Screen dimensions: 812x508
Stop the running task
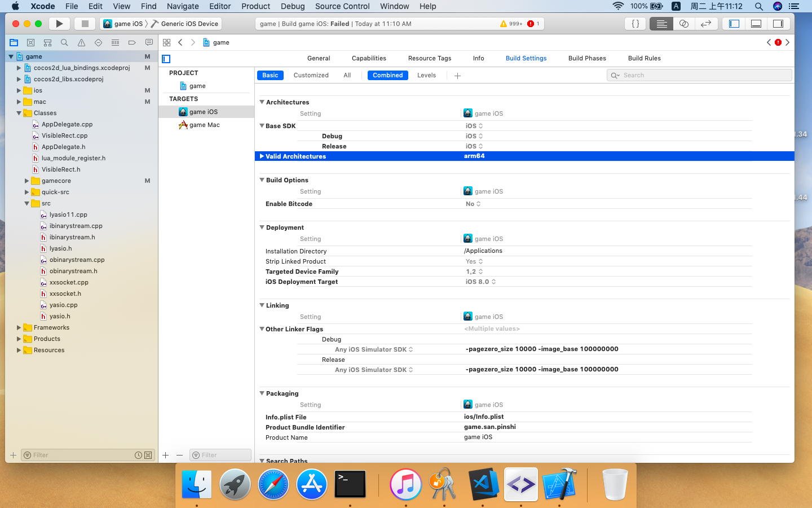point(85,24)
